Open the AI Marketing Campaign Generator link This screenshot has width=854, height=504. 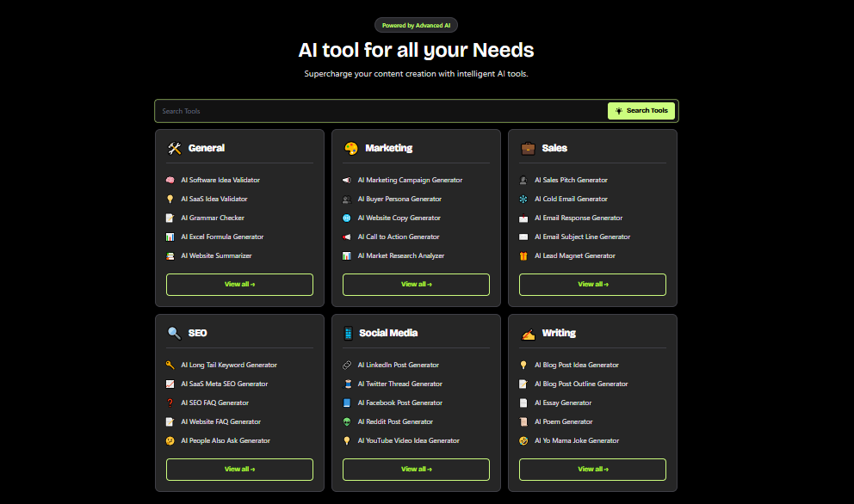pos(410,180)
